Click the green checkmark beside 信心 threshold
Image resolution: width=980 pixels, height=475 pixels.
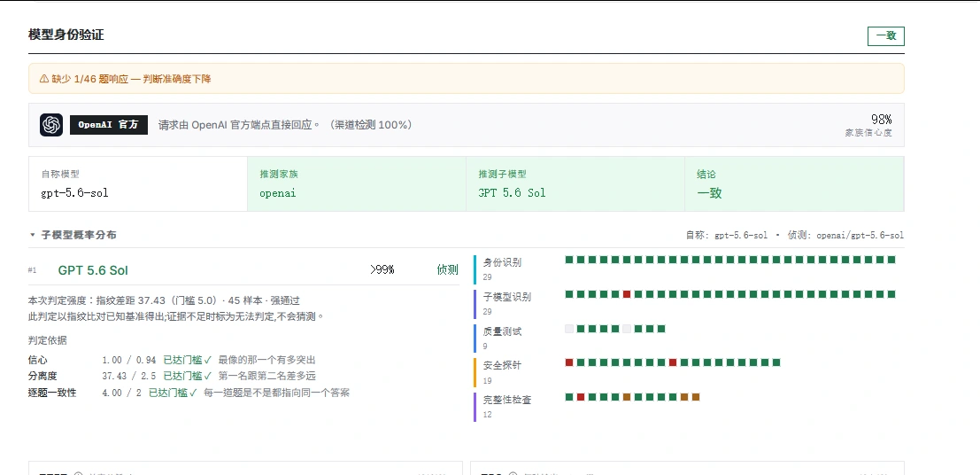pyautogui.click(x=207, y=360)
